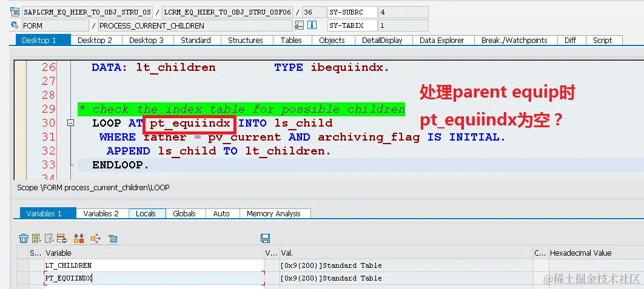Open the Data Explorer tab
Image resolution: width=644 pixels, height=289 pixels.
point(443,40)
